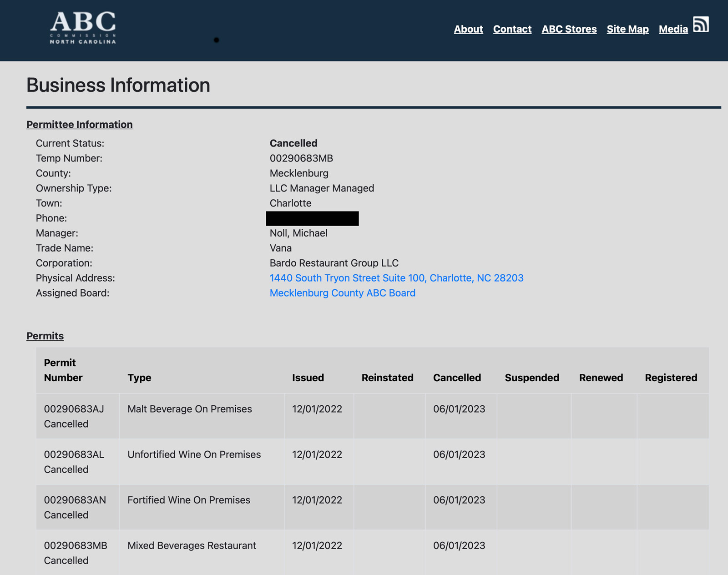728x575 pixels.
Task: Click the Fortified Wine On Premises type
Action: [188, 500]
